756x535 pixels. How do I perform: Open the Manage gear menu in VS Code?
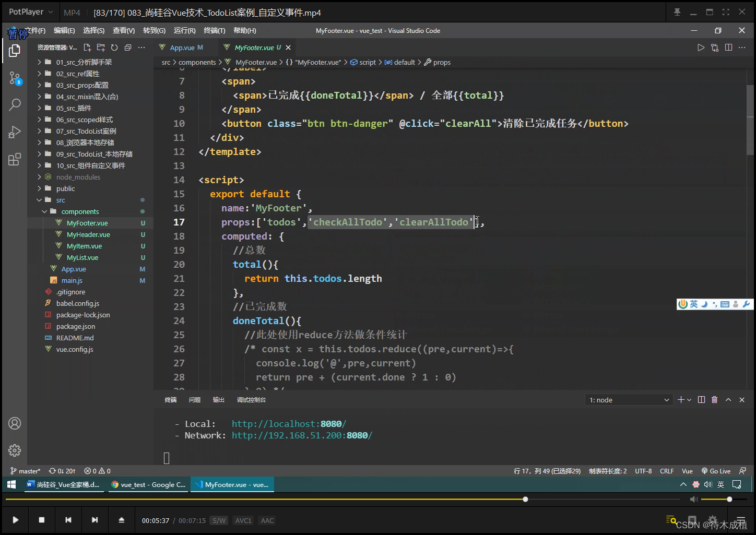[15, 450]
